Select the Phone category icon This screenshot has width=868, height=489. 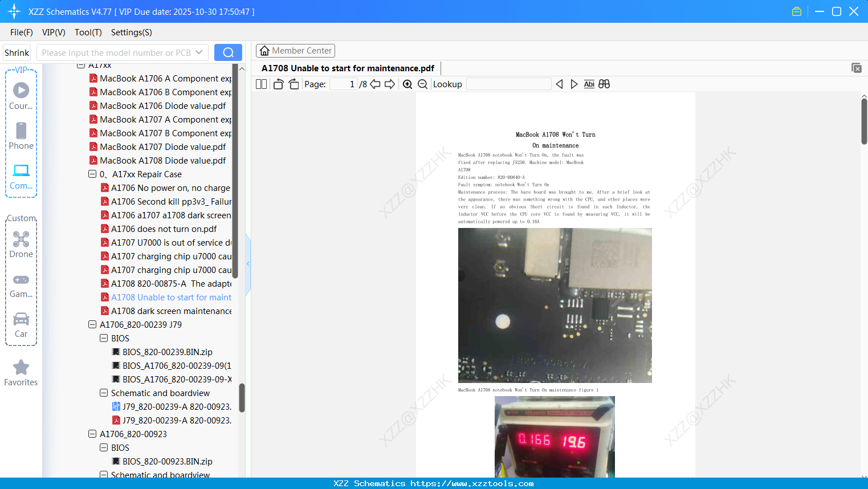pyautogui.click(x=21, y=136)
